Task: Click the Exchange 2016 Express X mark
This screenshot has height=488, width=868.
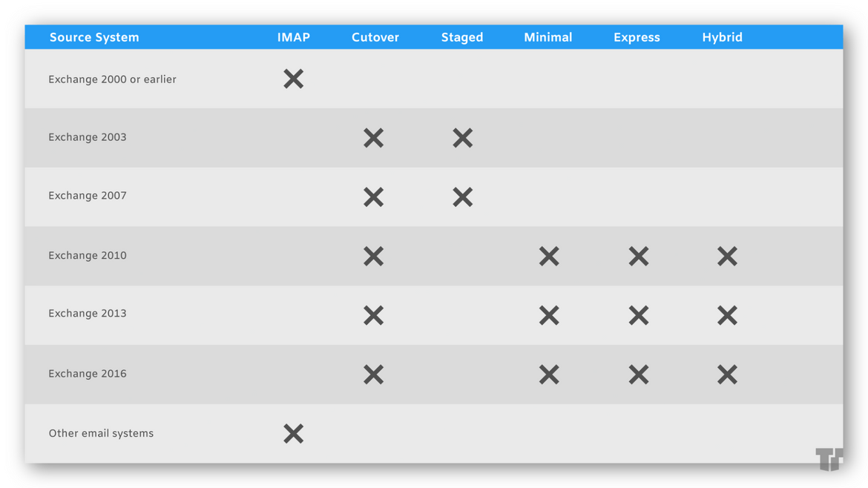Action: coord(639,375)
